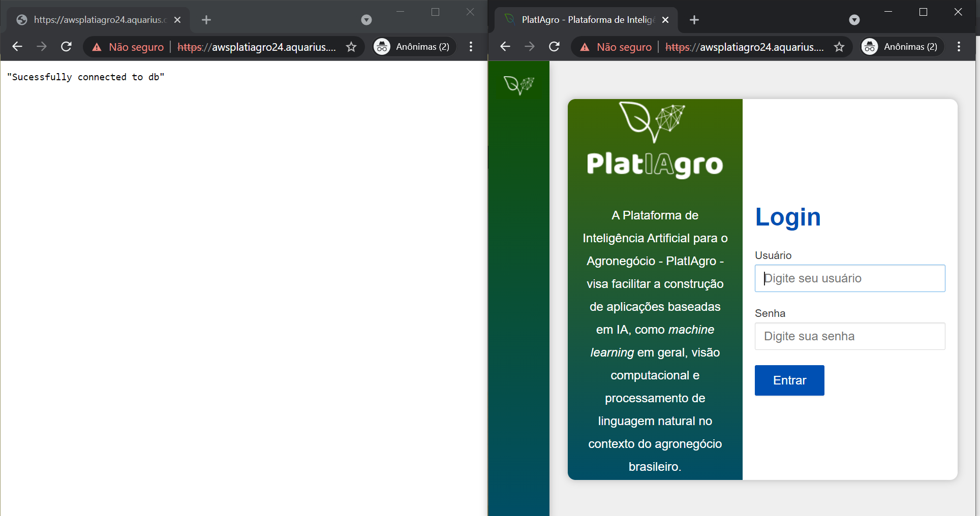This screenshot has height=516, width=980.
Task: Open tab search dropdown in left window
Action: coord(366,20)
